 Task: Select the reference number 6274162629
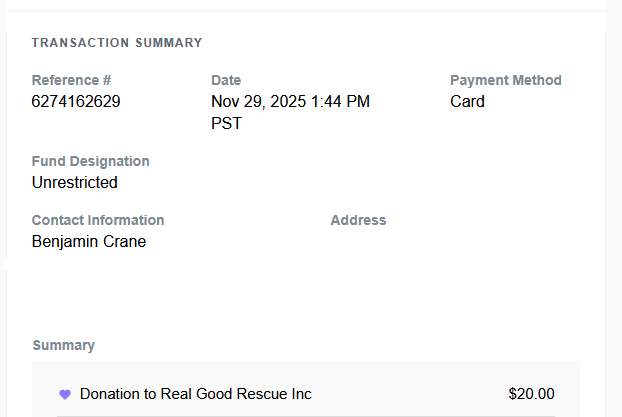pos(76,101)
